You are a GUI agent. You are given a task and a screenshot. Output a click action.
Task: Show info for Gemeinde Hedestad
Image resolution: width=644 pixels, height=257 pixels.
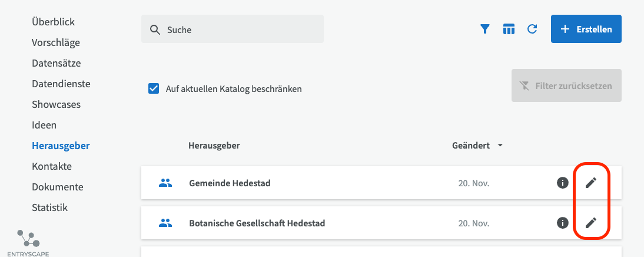[x=563, y=183]
